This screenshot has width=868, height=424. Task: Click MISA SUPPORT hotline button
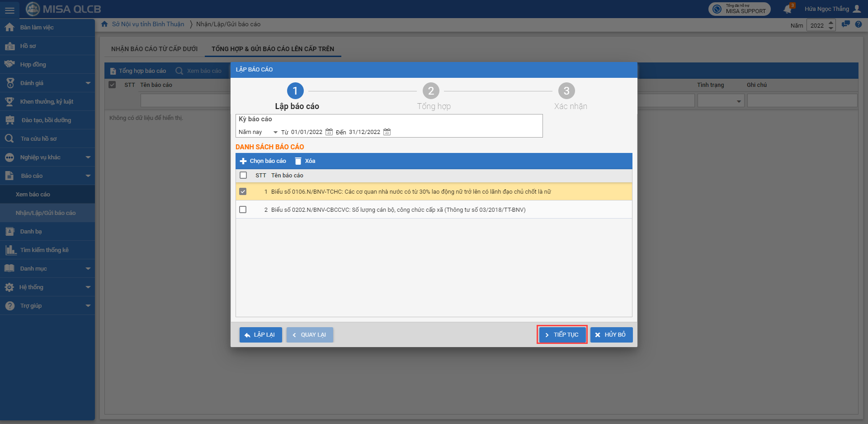[739, 9]
